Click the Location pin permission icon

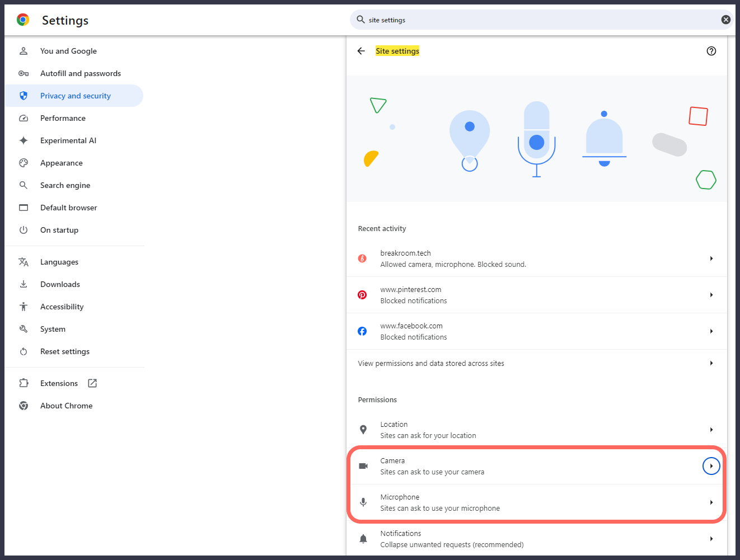pos(363,430)
